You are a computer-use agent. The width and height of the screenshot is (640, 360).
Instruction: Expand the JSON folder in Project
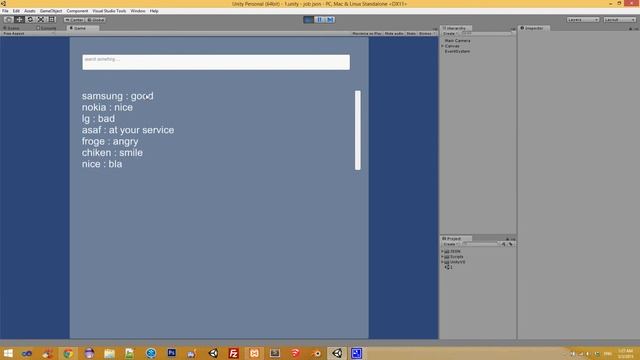pos(442,251)
